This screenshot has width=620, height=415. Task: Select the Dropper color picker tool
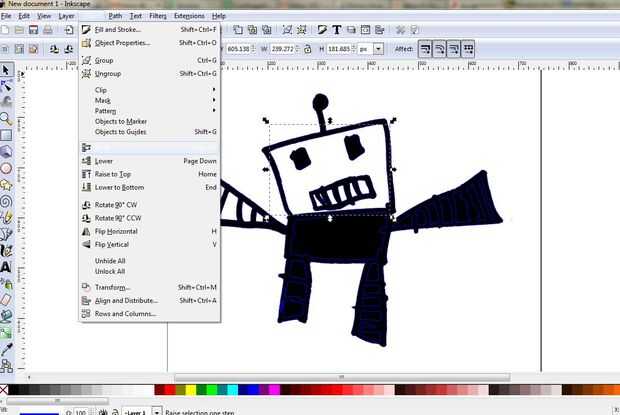tap(6, 349)
